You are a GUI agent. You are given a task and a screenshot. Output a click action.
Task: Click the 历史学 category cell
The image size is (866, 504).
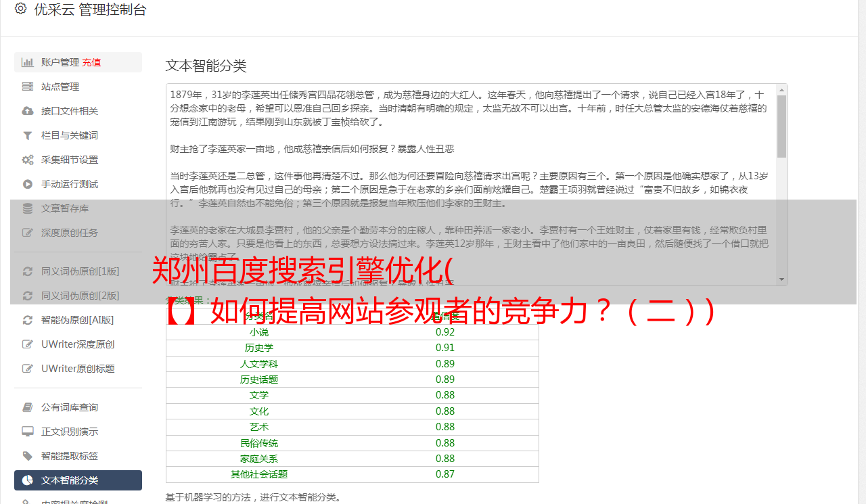(x=259, y=348)
